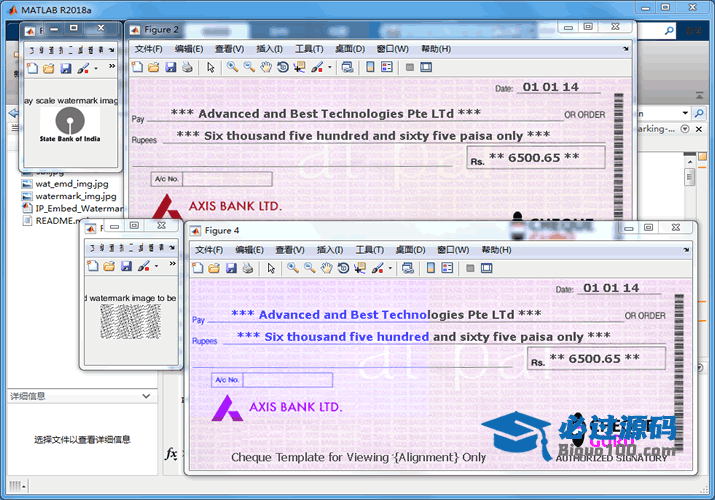Show Plot Tools and dock Figure 2
The image size is (715, 500).
pyautogui.click(x=426, y=67)
